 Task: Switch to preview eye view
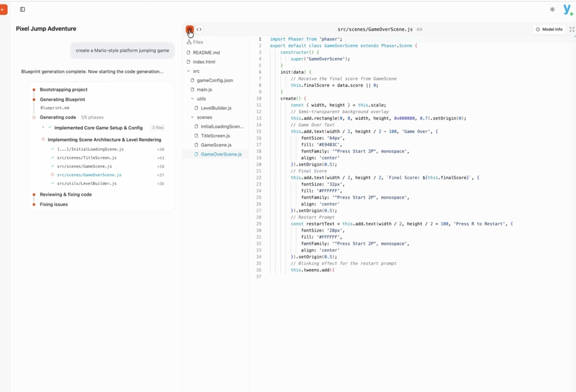[190, 30]
